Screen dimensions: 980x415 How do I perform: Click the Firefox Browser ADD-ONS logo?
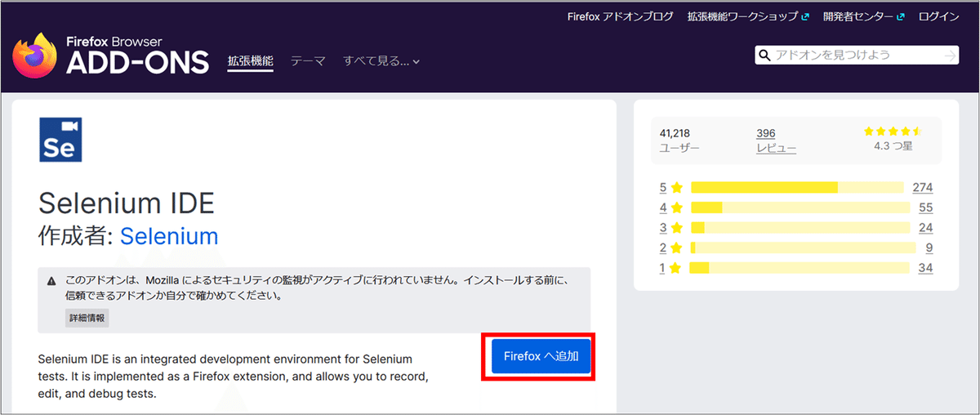(110, 56)
